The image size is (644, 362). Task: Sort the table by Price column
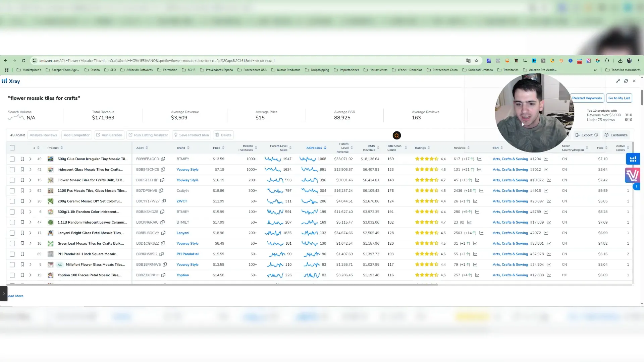[x=219, y=148]
